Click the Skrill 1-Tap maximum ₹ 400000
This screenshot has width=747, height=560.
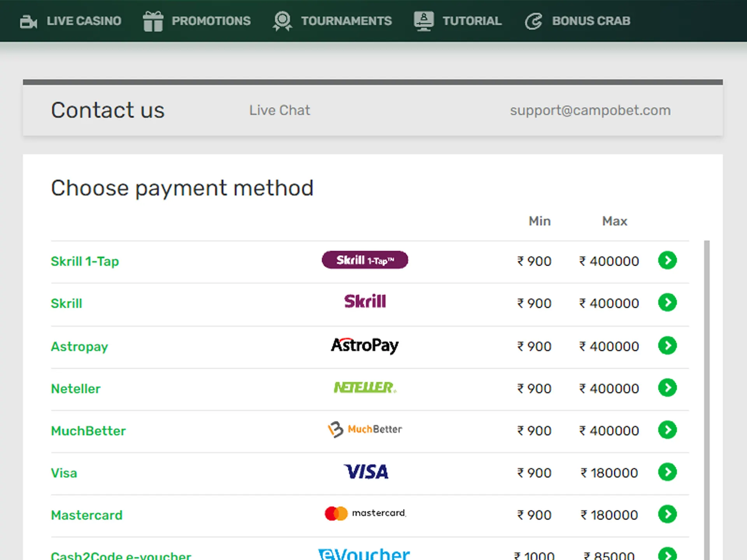click(x=609, y=261)
